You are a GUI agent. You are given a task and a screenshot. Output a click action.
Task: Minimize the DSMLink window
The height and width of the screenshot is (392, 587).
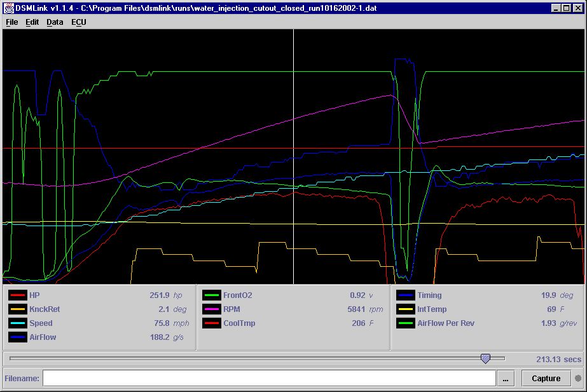click(x=556, y=8)
